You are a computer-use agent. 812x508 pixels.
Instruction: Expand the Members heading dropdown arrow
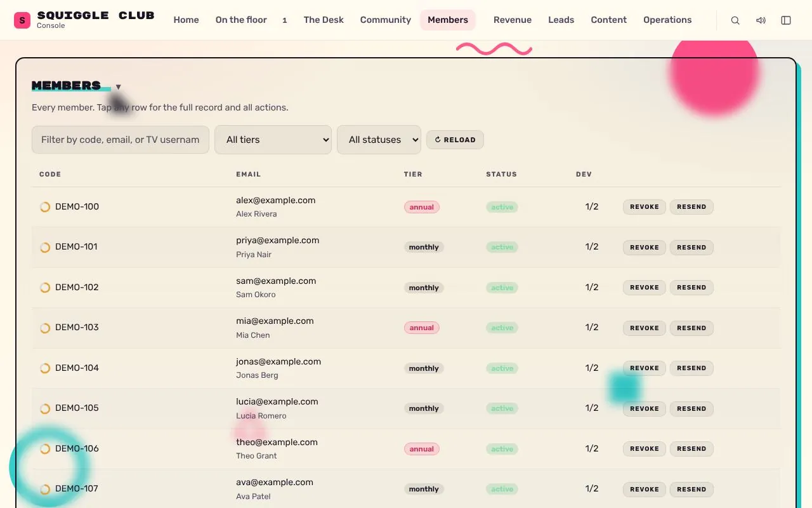118,87
